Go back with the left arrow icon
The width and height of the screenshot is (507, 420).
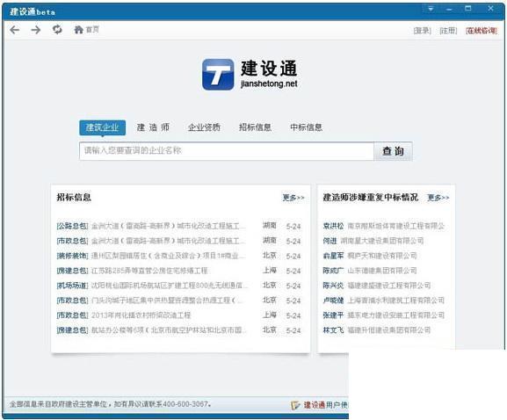click(15, 30)
